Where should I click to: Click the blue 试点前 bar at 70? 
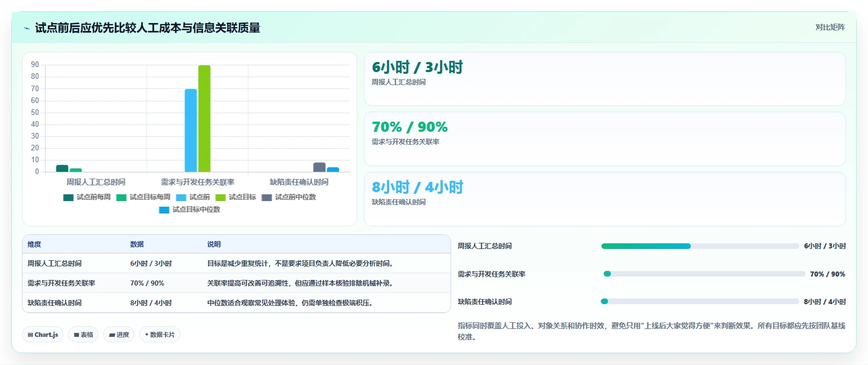pos(191,130)
